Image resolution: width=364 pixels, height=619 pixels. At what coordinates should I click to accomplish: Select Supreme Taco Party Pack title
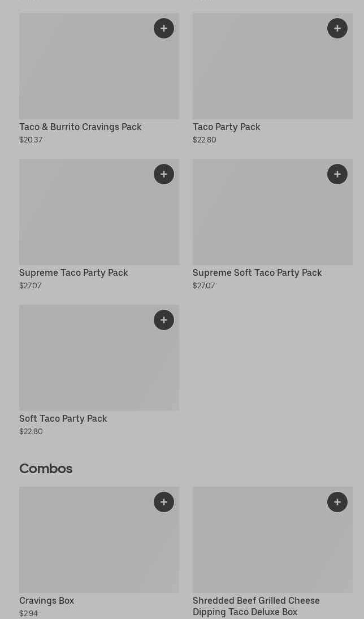pyautogui.click(x=73, y=272)
